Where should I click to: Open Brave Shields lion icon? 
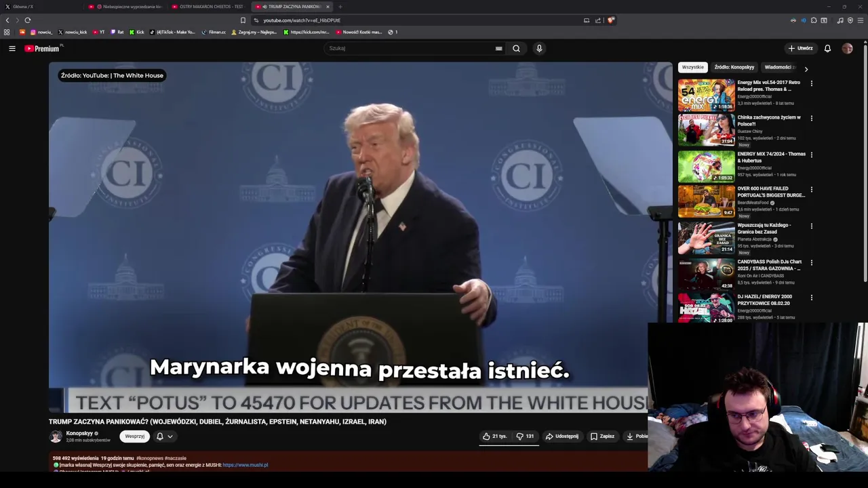point(611,20)
